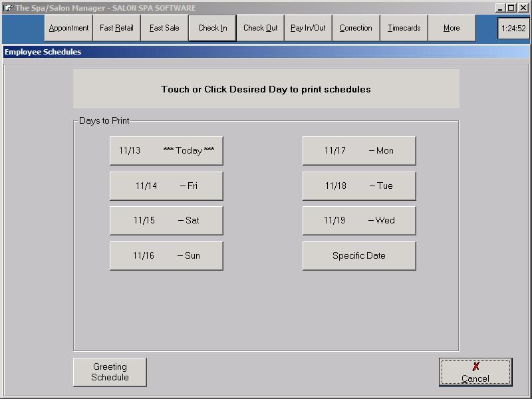The image size is (532, 399).
Task: Choose the 11/19 Wed schedule day
Action: [x=359, y=221]
